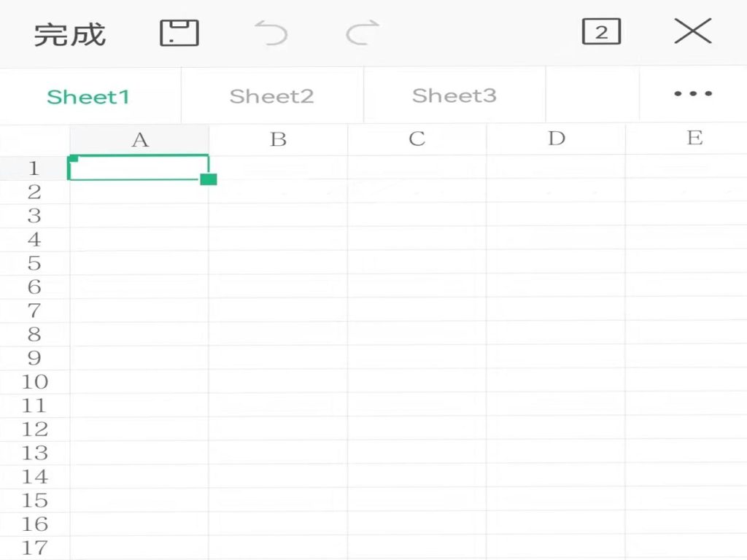This screenshot has height=560, width=747.
Task: Select row 12 header
Action: click(x=34, y=429)
